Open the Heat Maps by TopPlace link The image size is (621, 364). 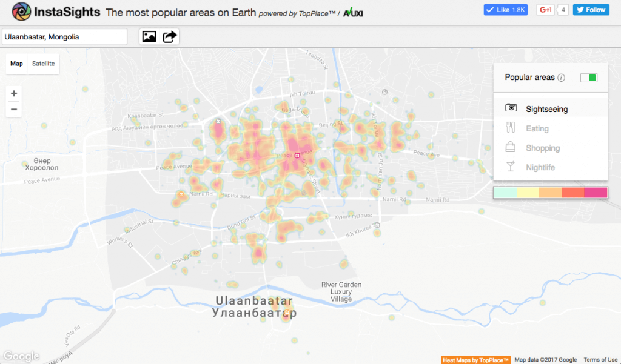point(475,360)
